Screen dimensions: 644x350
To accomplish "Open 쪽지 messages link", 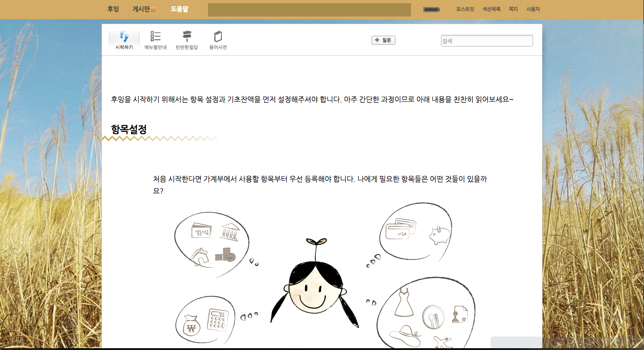I will coord(513,9).
